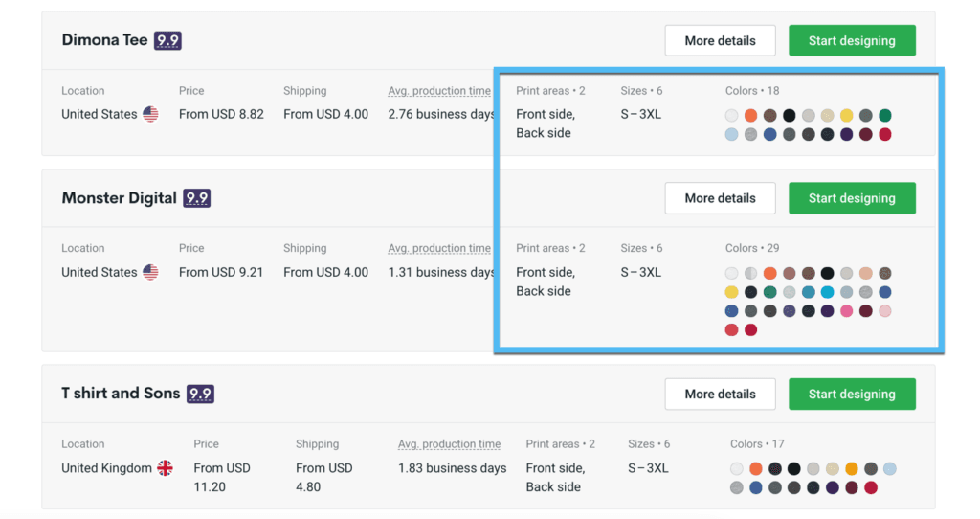Pick the pale pink swatch in Monster Digital colors
The width and height of the screenshot is (980, 519).
tap(885, 311)
